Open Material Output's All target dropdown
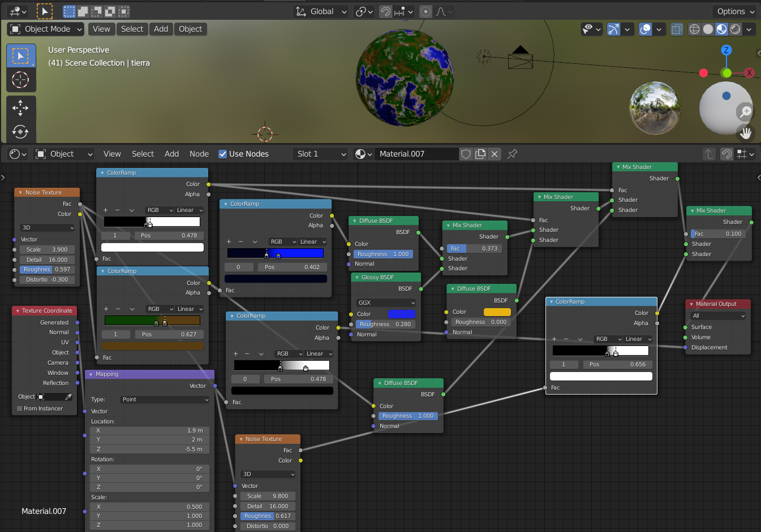Screen dimensions: 761x532 [x=718, y=316]
